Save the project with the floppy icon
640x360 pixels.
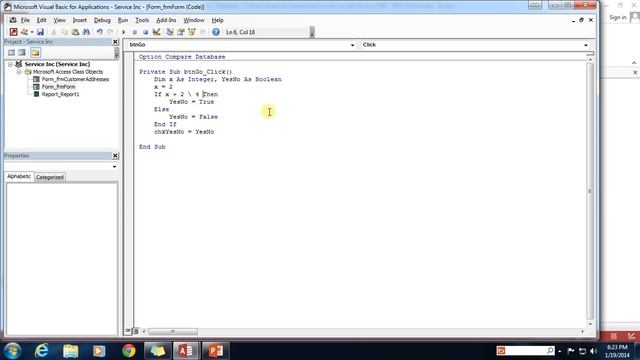[x=40, y=32]
